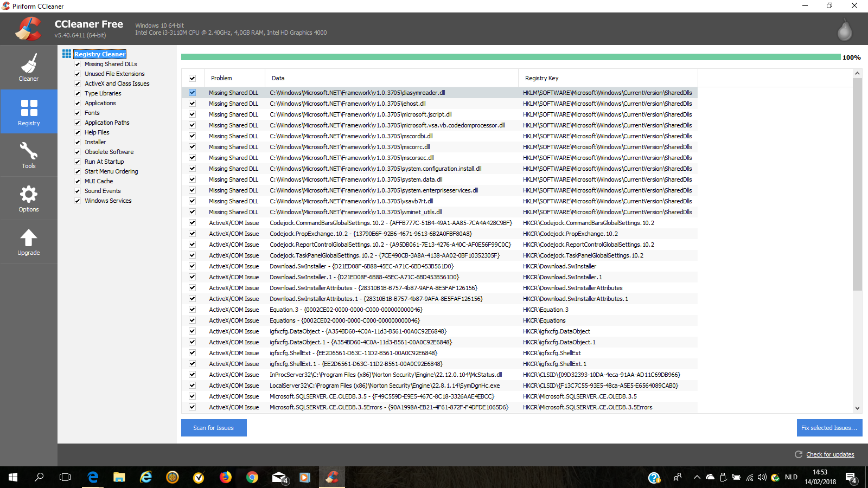The height and width of the screenshot is (488, 868).
Task: Select the Registry section in the sidebar
Action: pos(29,112)
